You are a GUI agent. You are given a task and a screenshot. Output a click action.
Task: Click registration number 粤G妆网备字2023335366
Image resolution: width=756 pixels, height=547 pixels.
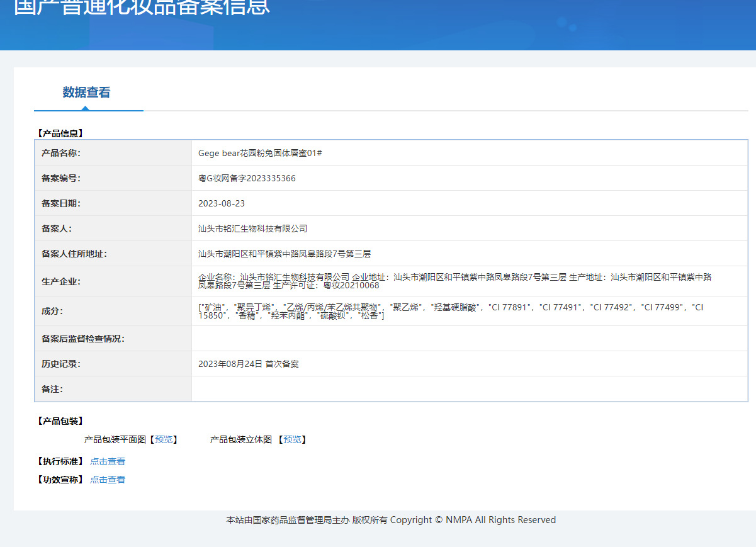(247, 178)
